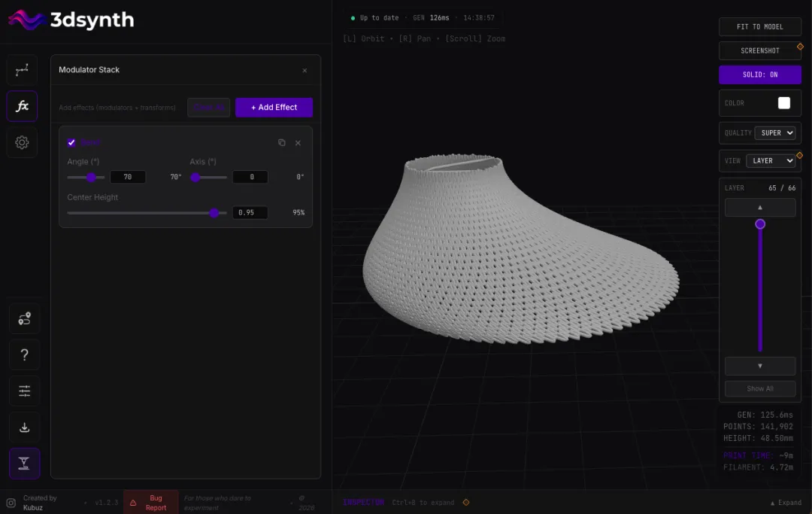Open the curve path editor icon
Viewport: 812px width, 514px height.
(22, 70)
